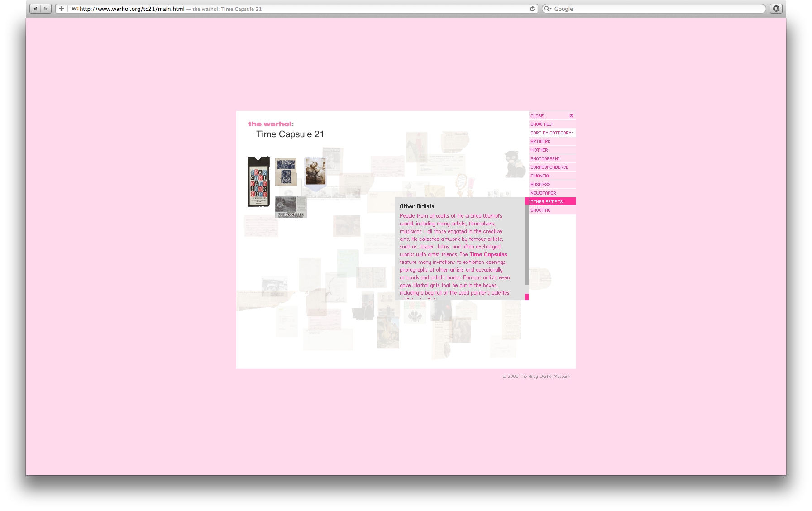Open the Frasconi Kaleidoscope book thumbnail

pos(258,182)
